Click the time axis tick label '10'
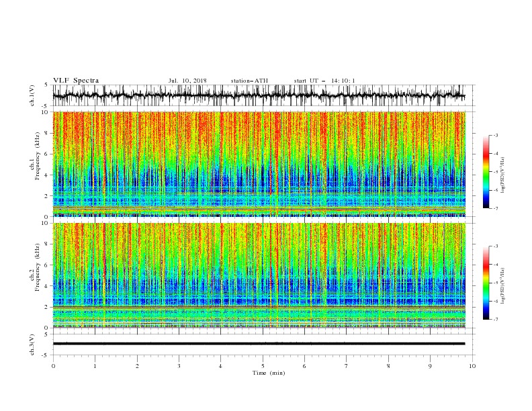The height and width of the screenshot is (411, 532). pyautogui.click(x=472, y=366)
